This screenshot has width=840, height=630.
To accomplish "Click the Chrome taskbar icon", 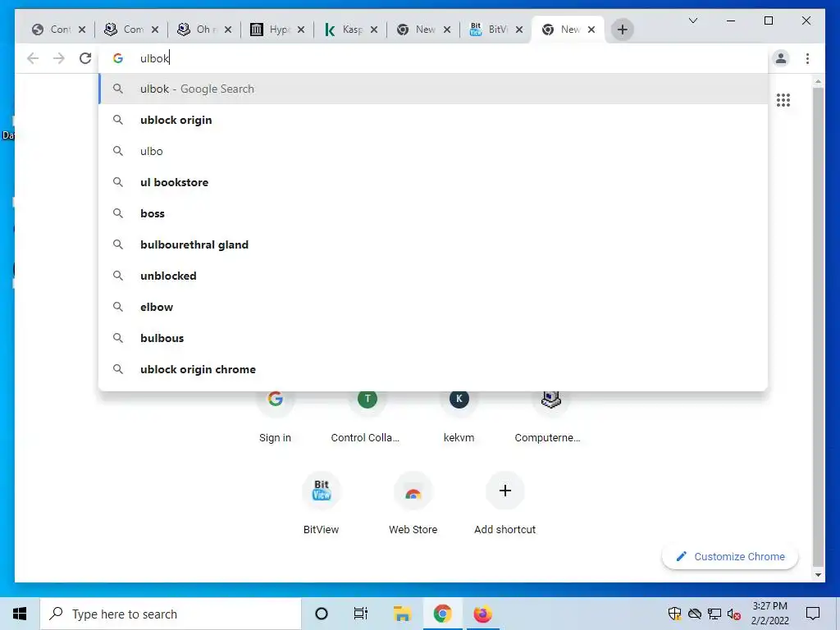I will click(x=442, y=614).
